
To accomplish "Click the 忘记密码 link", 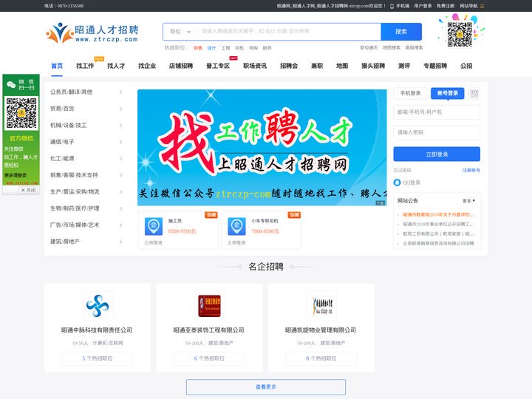I will (x=402, y=171).
